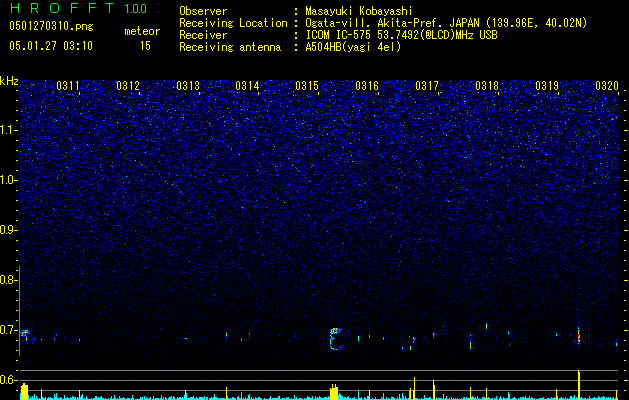Click the 0.6 kHz axis label
Image resolution: width=629 pixels, height=400 pixels.
click(9, 380)
